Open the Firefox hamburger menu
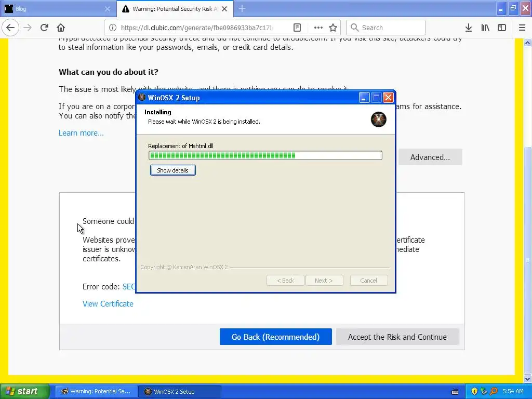The width and height of the screenshot is (532, 399). tap(522, 28)
